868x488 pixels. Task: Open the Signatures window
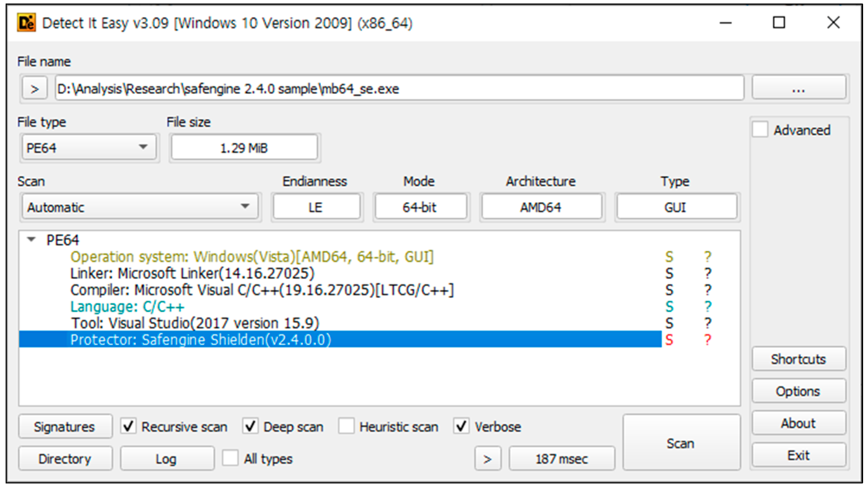[x=65, y=426]
